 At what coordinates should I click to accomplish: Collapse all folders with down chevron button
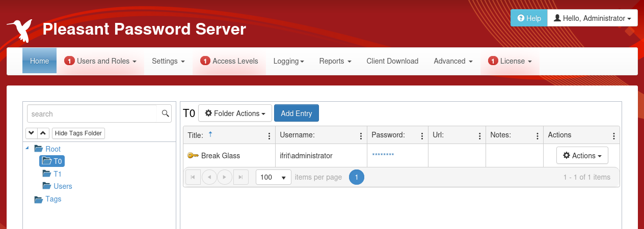pyautogui.click(x=31, y=133)
